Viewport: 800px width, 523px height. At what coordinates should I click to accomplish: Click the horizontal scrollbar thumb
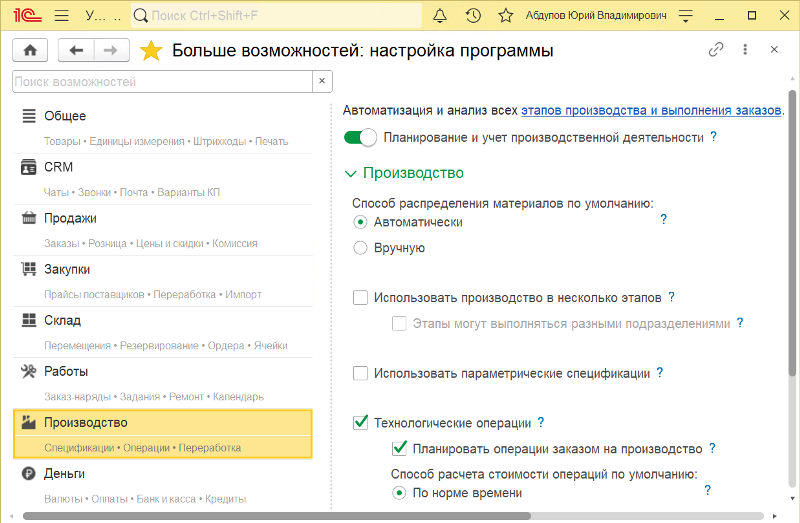277,516
